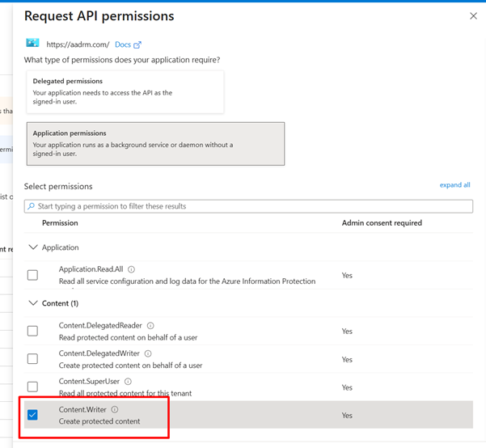Viewport: 486px width, 448px height.
Task: Open the Docs external link
Action: click(x=128, y=44)
